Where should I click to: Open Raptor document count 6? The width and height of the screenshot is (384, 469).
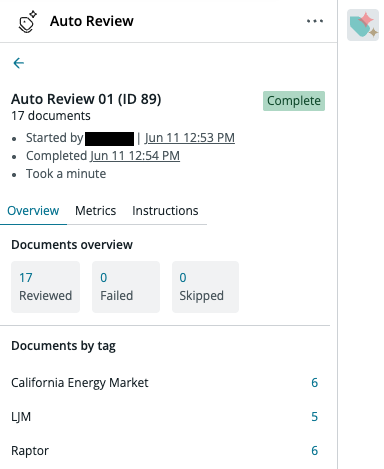pyautogui.click(x=315, y=451)
